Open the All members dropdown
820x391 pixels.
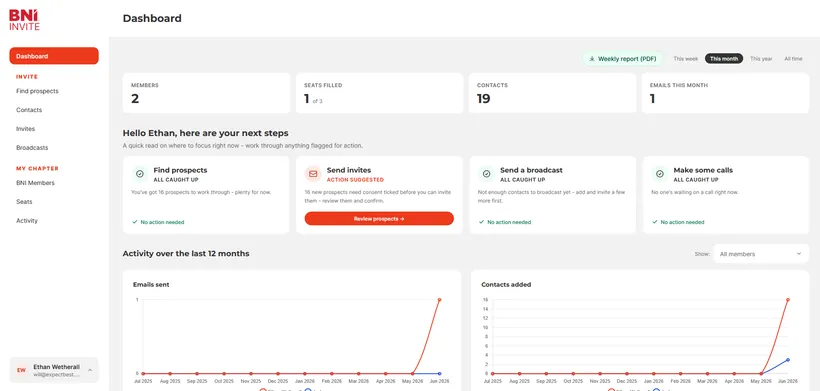click(x=761, y=254)
